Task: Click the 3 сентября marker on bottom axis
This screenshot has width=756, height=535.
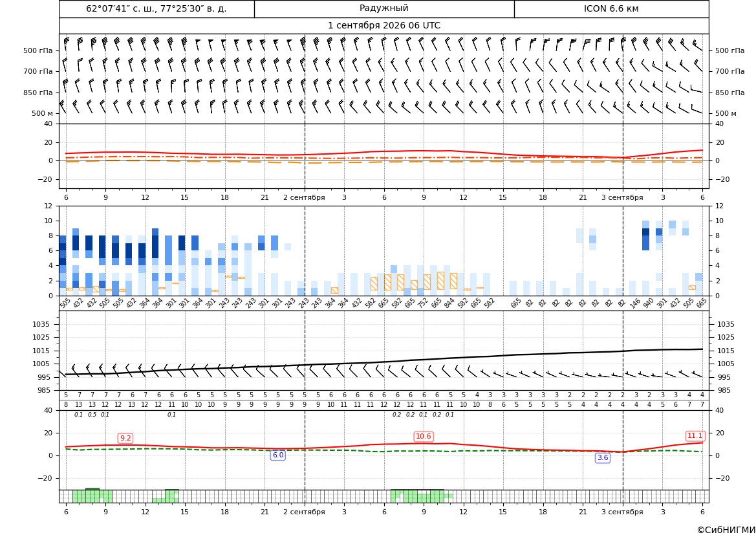Action: pos(622,512)
